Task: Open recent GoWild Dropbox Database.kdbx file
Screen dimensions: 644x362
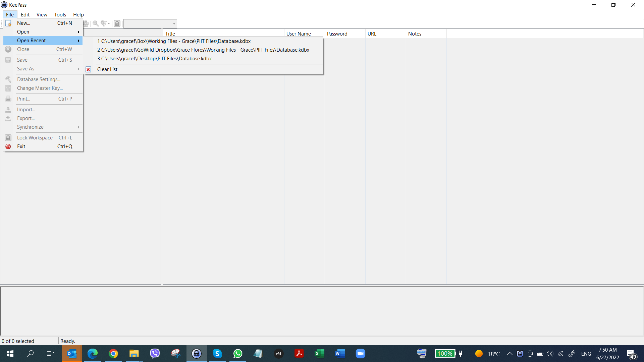Action: tap(203, 50)
